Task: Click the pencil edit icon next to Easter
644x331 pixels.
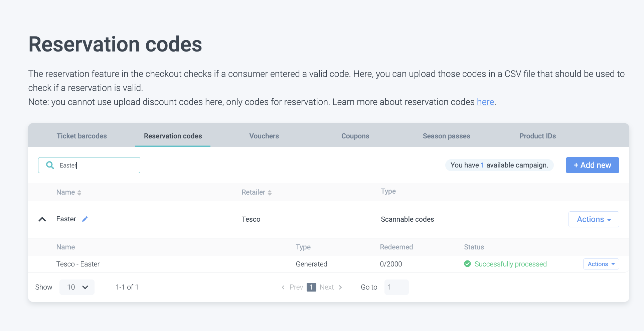Action: pyautogui.click(x=85, y=219)
